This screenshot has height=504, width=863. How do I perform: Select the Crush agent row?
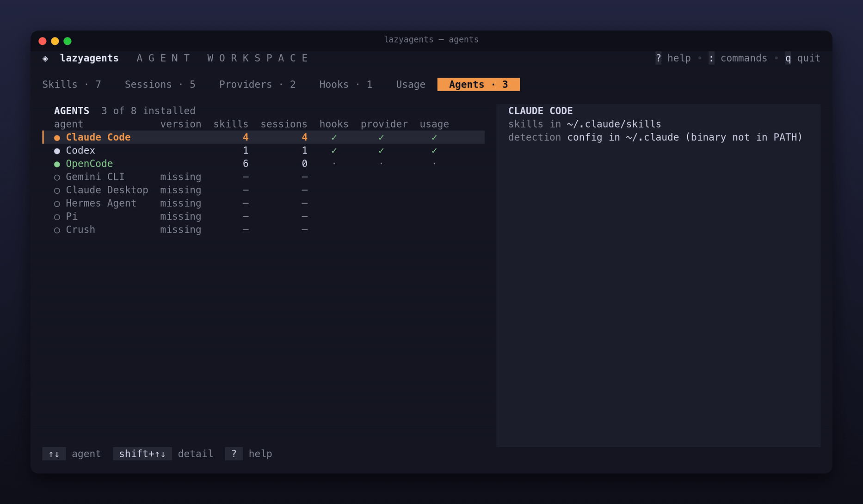pyautogui.click(x=264, y=230)
